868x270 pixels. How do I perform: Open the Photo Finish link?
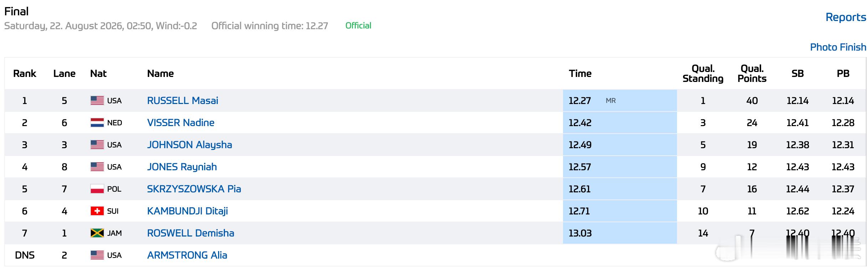[x=838, y=47]
